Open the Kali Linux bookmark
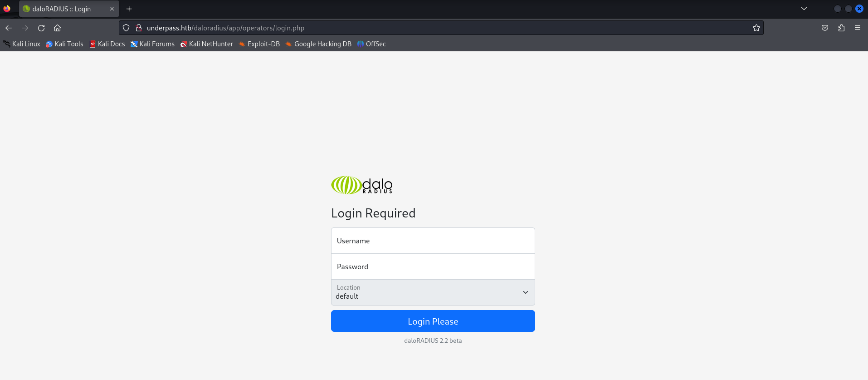The image size is (868, 380). click(22, 44)
